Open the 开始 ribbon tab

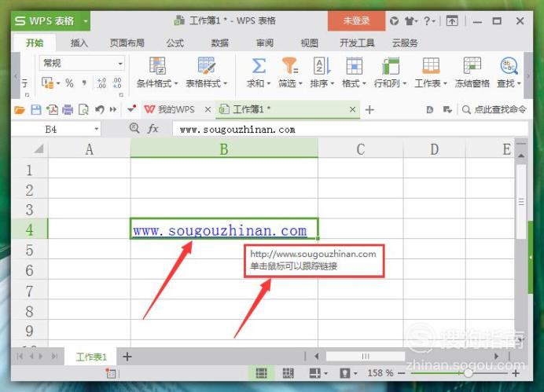tap(35, 43)
